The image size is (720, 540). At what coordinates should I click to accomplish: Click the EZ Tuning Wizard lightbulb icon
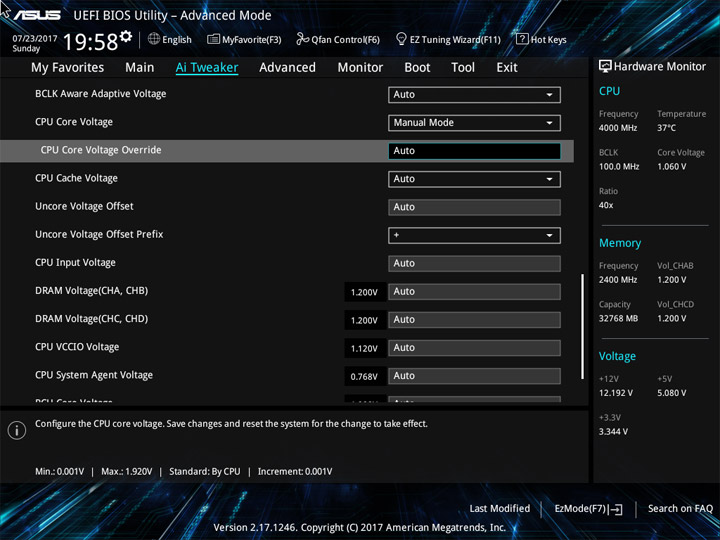[x=401, y=39]
